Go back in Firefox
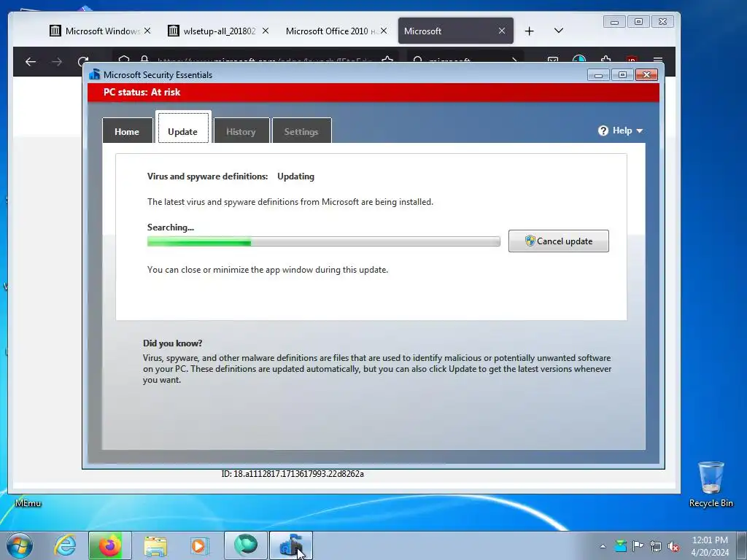Viewport: 747px width, 560px height. 31,61
